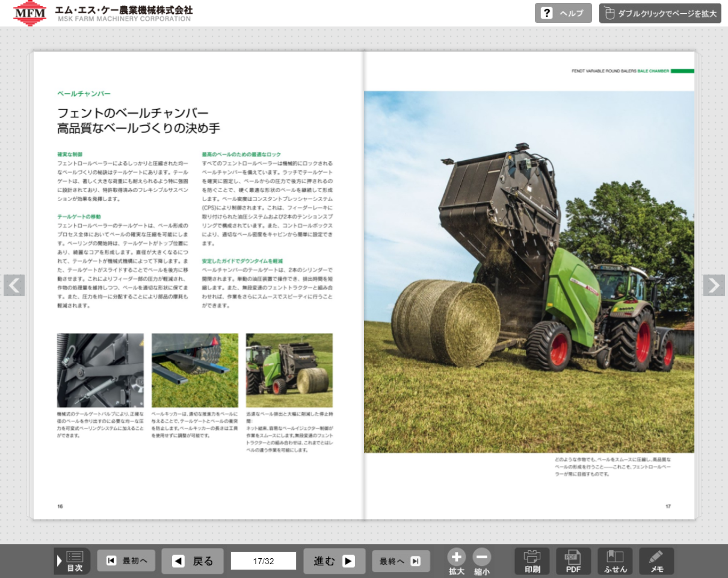Zoom in with the 拡大 plus icon
The height and width of the screenshot is (578, 728).
457,562
